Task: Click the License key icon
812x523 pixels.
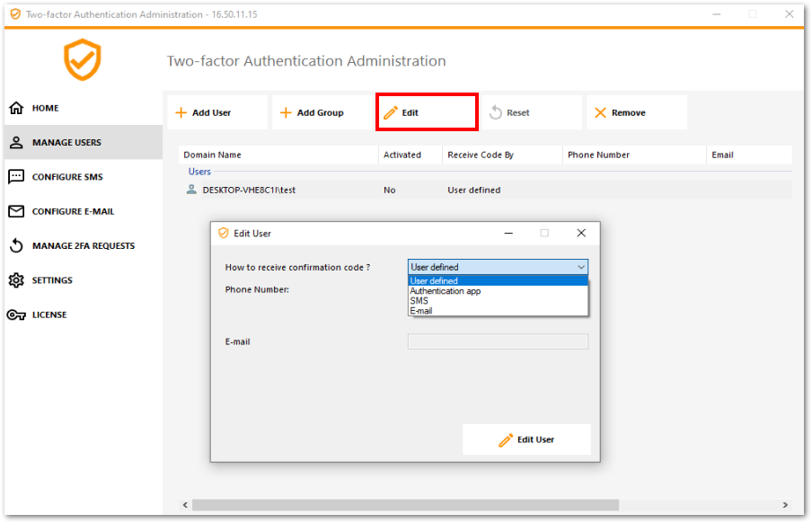Action: coord(17,315)
